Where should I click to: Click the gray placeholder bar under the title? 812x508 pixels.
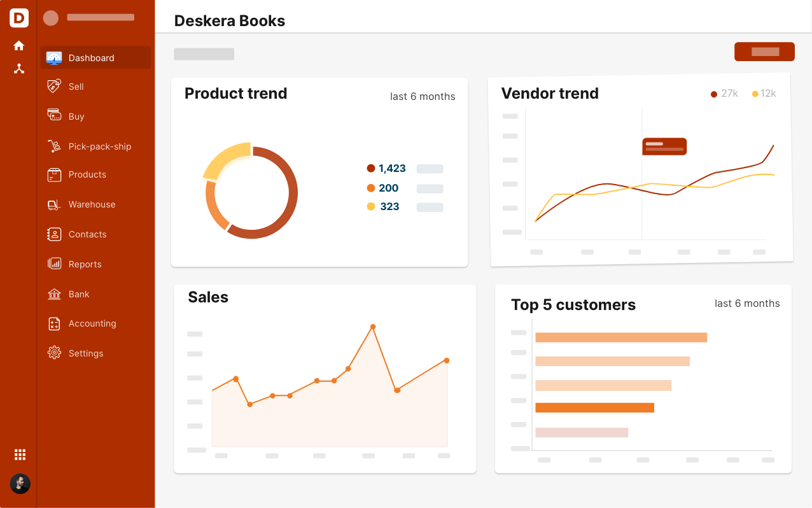(204, 54)
